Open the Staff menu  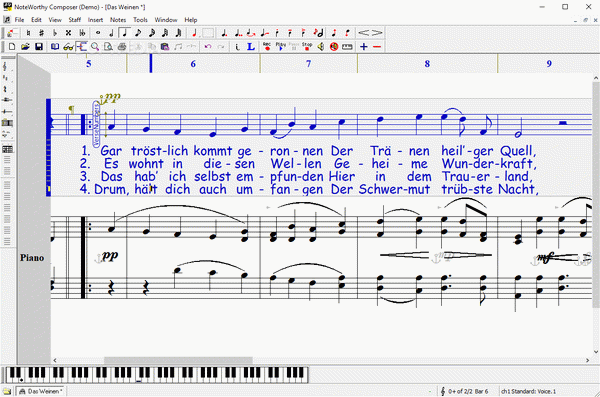[75, 20]
